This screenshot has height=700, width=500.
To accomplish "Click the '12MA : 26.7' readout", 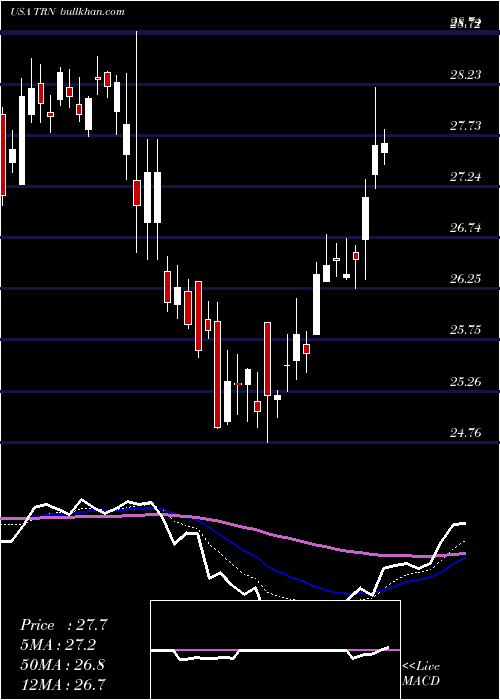I will [62, 684].
